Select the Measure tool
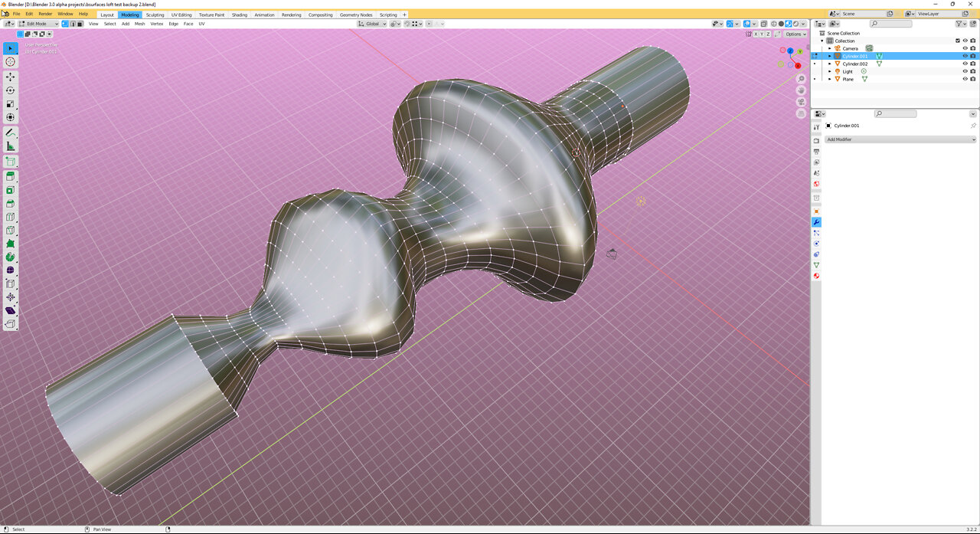 (x=11, y=146)
